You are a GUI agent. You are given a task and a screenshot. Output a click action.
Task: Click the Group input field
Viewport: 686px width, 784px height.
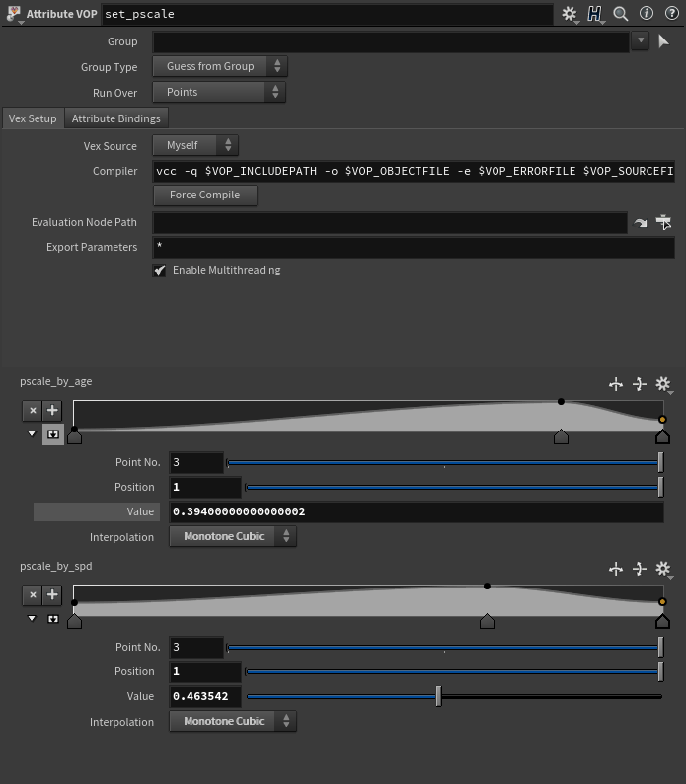coord(391,41)
